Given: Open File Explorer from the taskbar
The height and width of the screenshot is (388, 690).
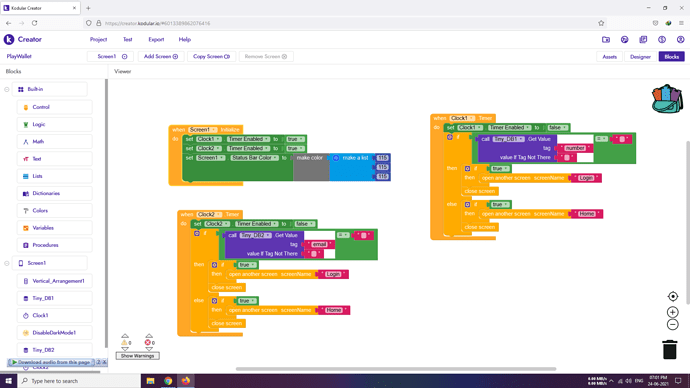Looking at the screenshot, I should pyautogui.click(x=150, y=381).
